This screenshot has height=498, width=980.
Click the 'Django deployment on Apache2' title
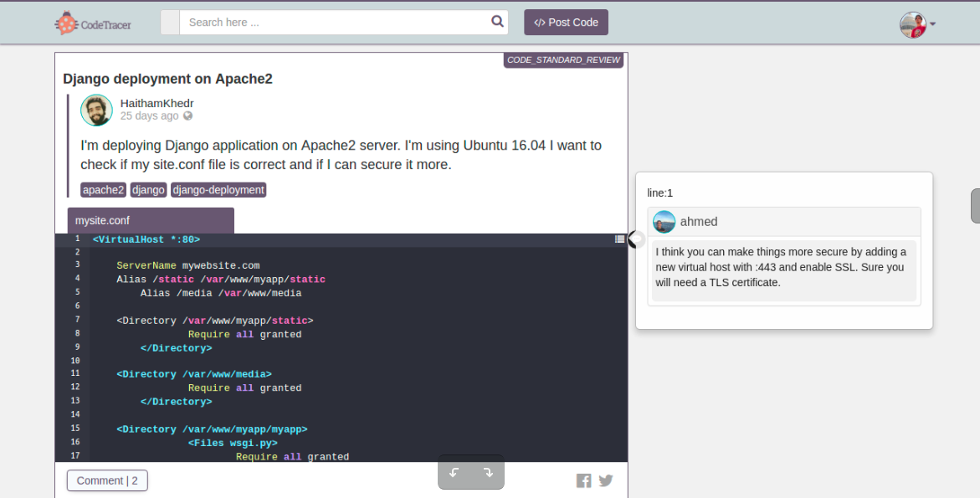click(x=167, y=79)
